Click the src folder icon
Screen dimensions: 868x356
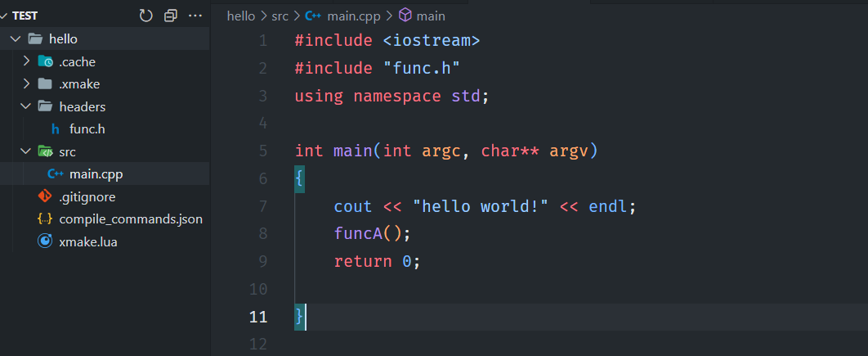(x=46, y=151)
